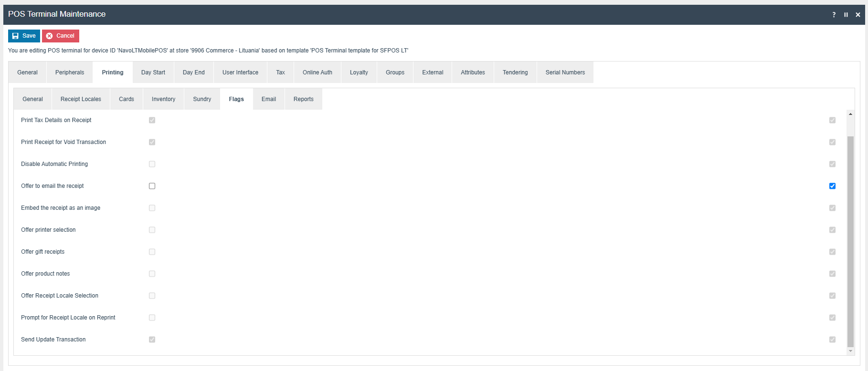The width and height of the screenshot is (868, 371).
Task: Enable the Offer to email the receipt checkbox
Action: tap(152, 186)
